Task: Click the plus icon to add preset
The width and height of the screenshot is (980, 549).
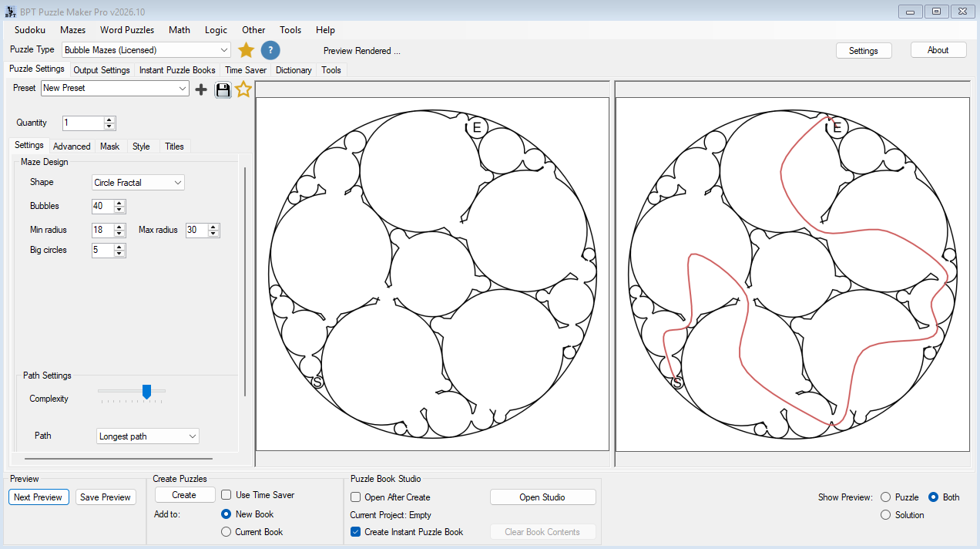Action: coord(201,89)
